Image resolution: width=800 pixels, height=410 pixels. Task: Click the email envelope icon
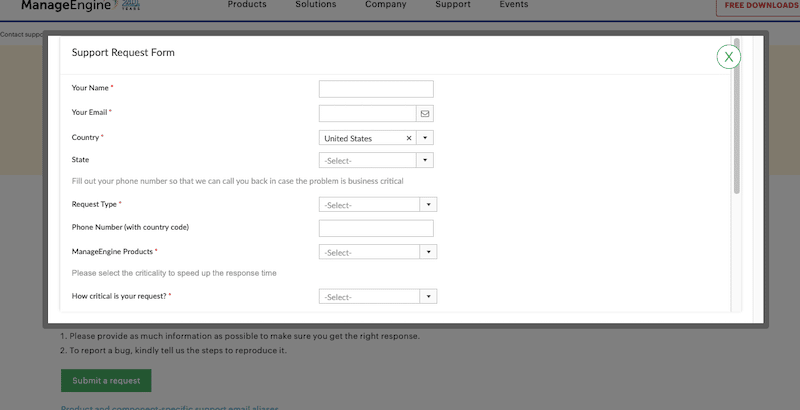425,114
